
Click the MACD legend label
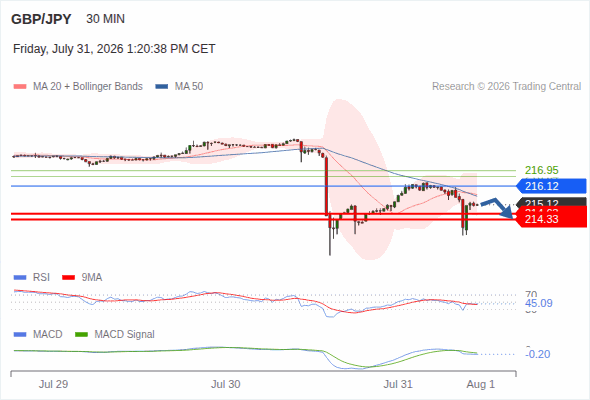pos(47,334)
